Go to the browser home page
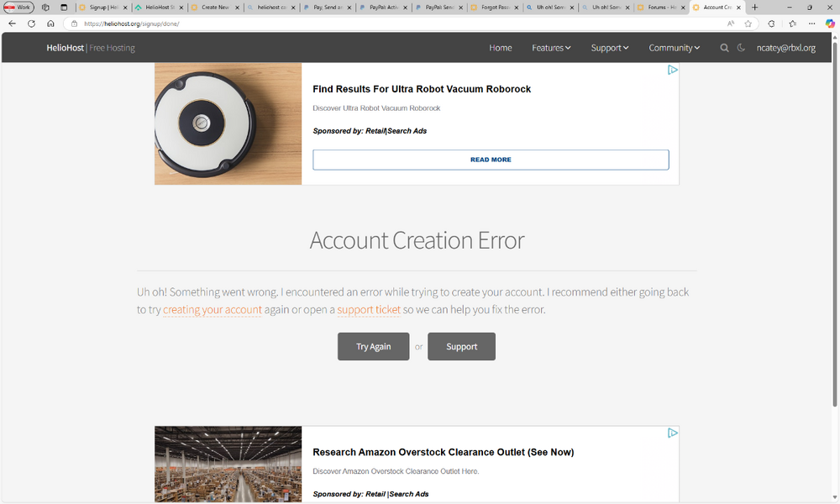 click(51, 24)
